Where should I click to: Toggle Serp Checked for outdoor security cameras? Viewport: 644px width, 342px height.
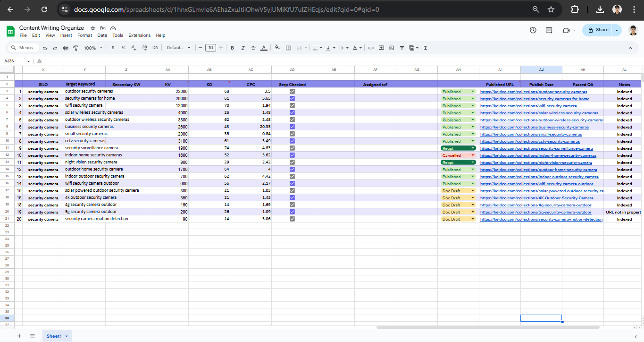[x=292, y=92]
